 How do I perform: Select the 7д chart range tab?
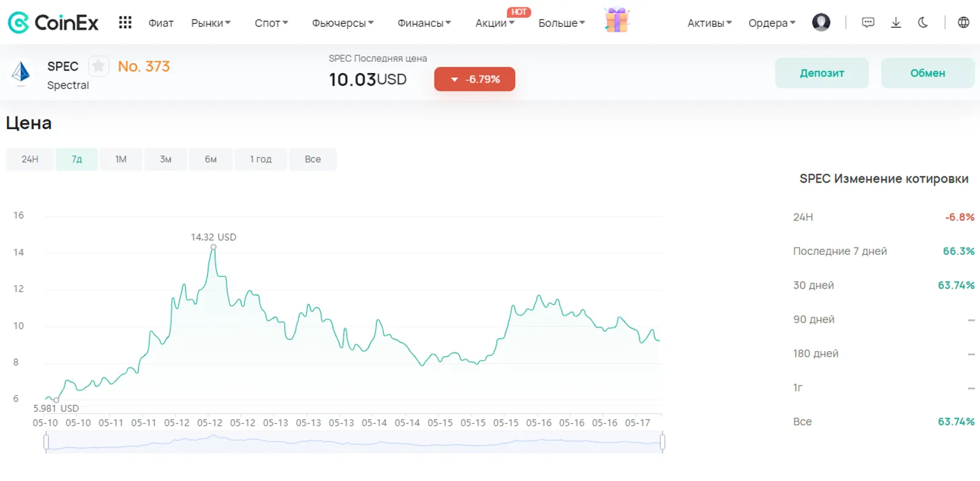click(x=77, y=159)
